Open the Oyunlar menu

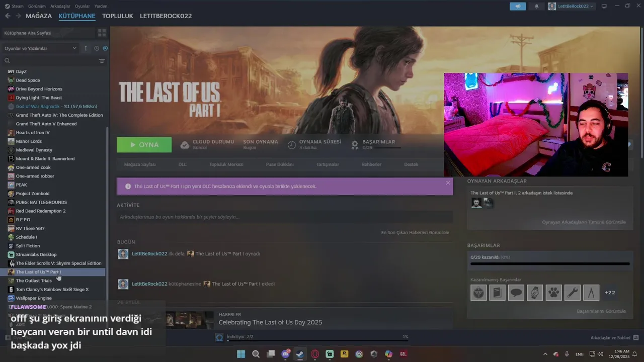click(83, 6)
